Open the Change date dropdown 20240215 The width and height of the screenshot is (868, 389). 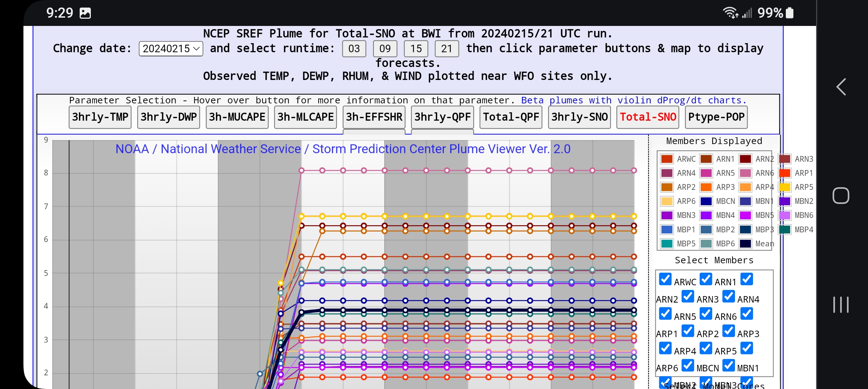[171, 49]
